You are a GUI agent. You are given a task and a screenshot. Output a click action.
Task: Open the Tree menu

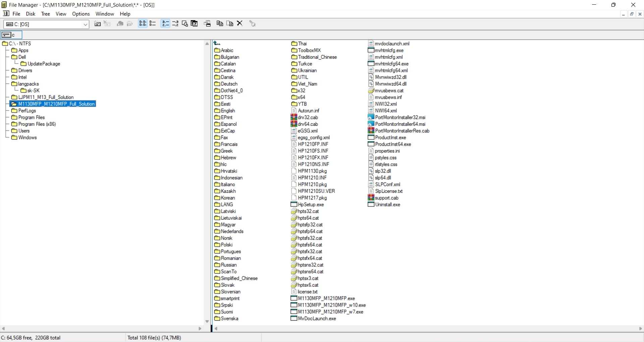(45, 14)
